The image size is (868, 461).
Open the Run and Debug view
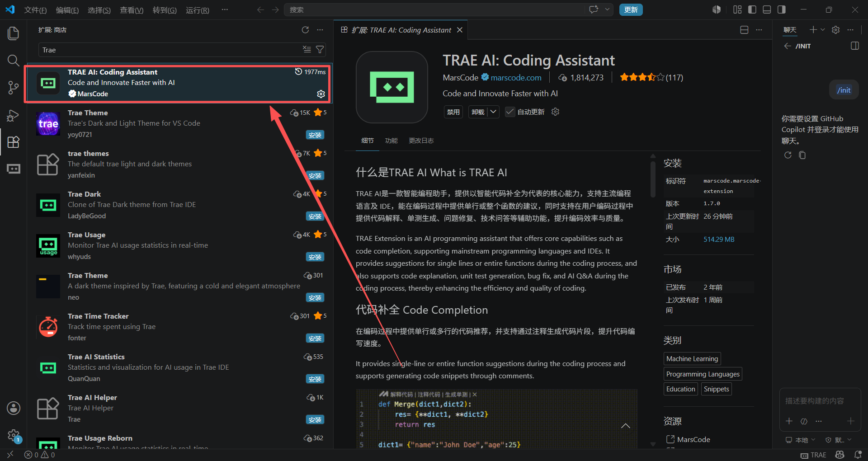(14, 115)
